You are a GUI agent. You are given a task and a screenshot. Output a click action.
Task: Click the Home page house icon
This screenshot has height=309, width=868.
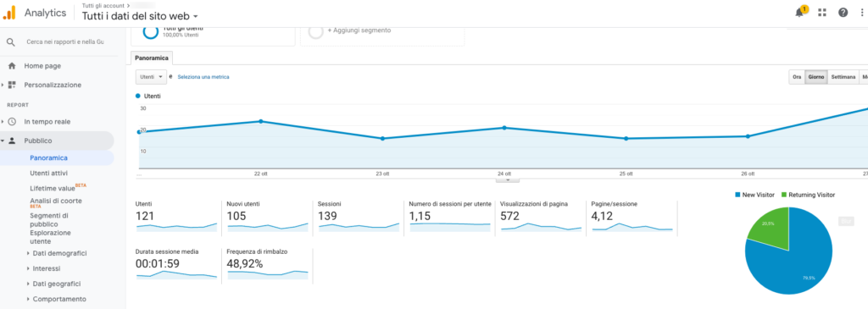click(x=12, y=66)
